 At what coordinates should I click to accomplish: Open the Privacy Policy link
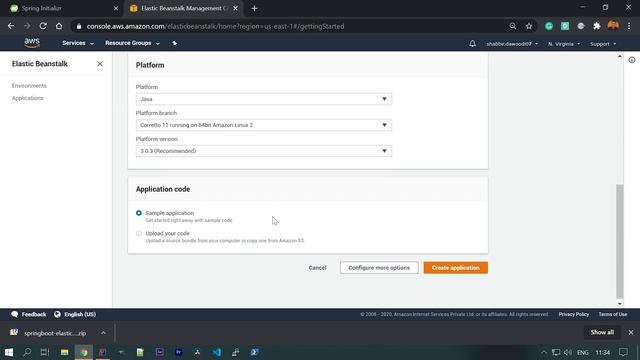point(573,314)
